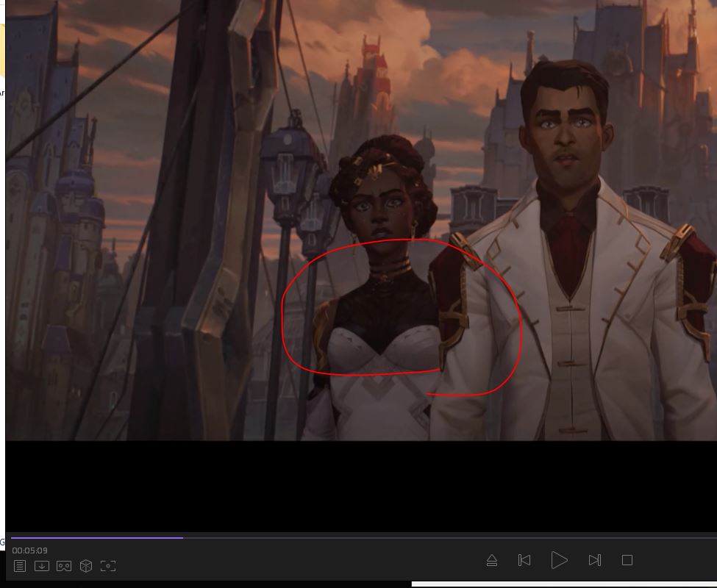Click the eject/open file button
Screen dimensions: 717x588
coord(492,560)
